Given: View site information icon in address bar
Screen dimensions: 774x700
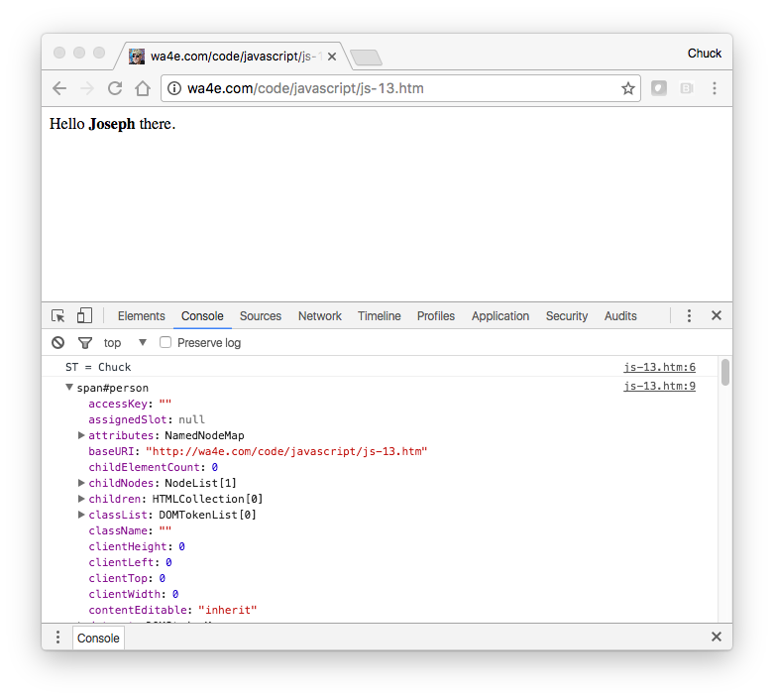Looking at the screenshot, I should click(173, 88).
